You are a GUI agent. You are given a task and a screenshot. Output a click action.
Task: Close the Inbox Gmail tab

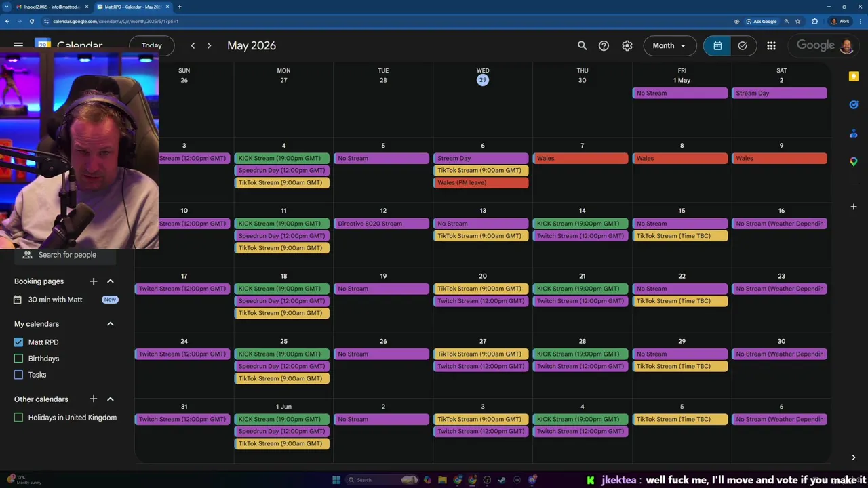click(x=86, y=7)
